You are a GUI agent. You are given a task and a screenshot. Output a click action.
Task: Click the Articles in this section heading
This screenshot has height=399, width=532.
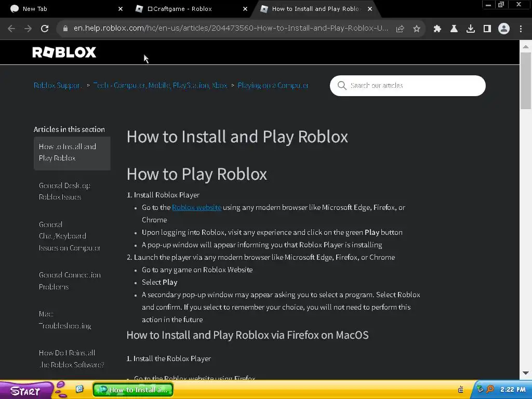pos(69,129)
